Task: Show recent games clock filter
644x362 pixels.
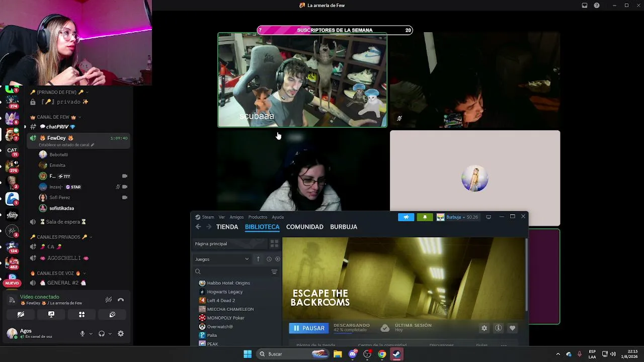Action: [x=269, y=259]
